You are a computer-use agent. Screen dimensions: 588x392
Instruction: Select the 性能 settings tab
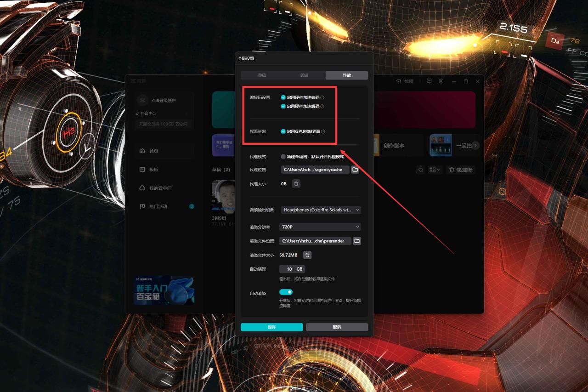click(x=347, y=75)
